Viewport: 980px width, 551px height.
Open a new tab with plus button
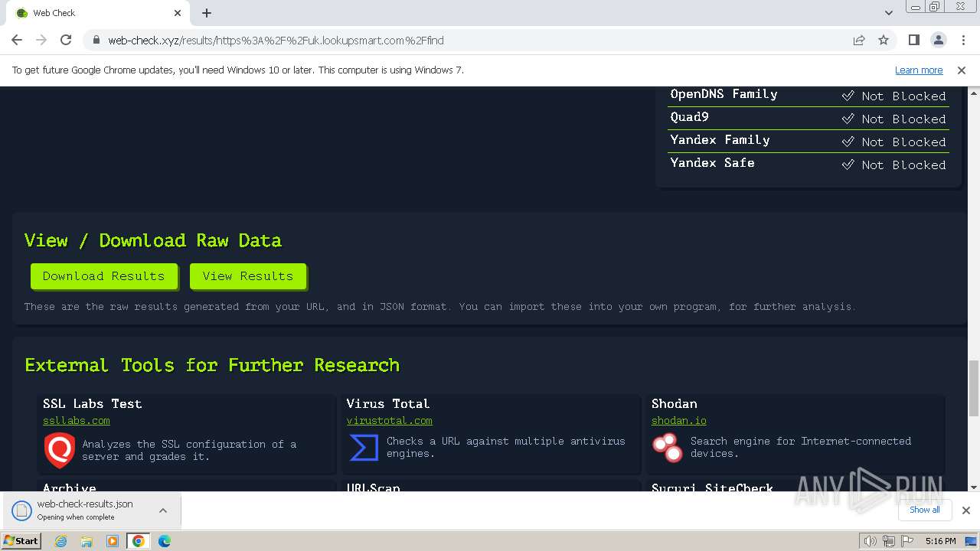click(207, 13)
